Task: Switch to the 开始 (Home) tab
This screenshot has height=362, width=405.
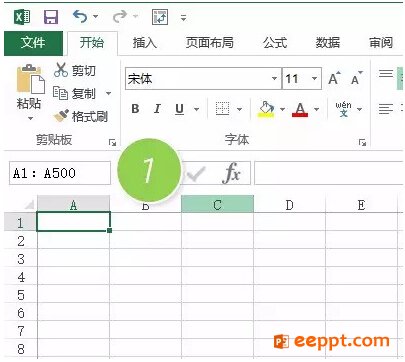Action: (x=92, y=43)
